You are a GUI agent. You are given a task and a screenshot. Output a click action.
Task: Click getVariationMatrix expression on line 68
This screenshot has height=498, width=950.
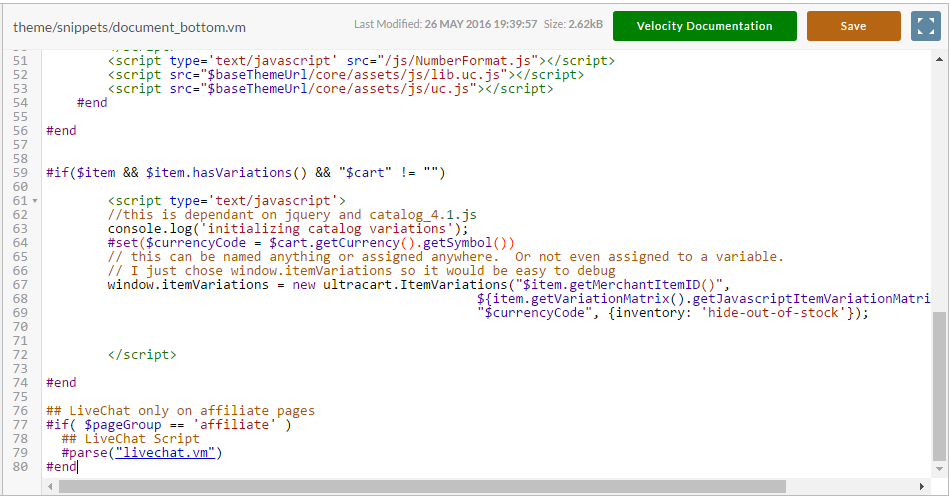pyautogui.click(x=703, y=299)
